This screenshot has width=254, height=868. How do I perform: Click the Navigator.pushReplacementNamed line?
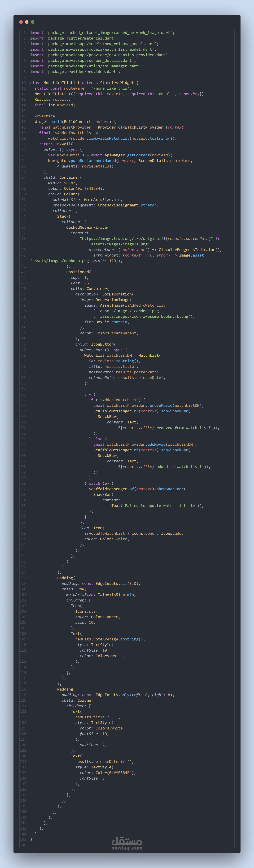click(120, 161)
